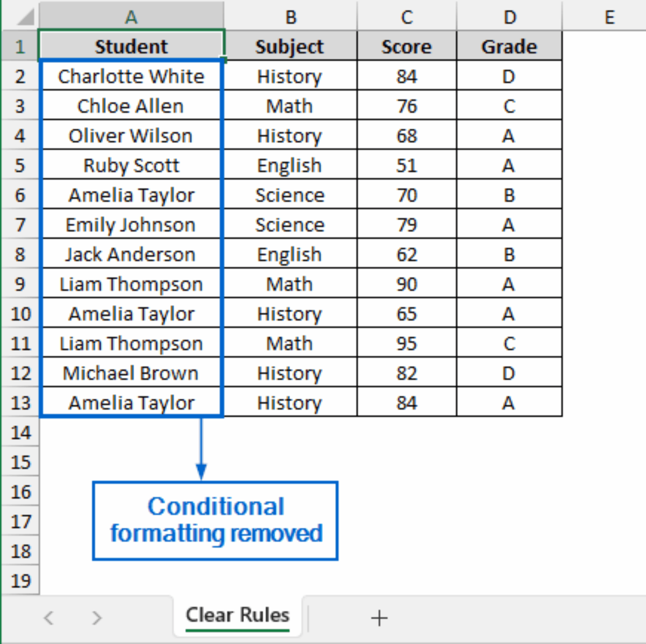The image size is (646, 644).
Task: Select Ruby Scott's English score of 51
Action: click(x=407, y=165)
